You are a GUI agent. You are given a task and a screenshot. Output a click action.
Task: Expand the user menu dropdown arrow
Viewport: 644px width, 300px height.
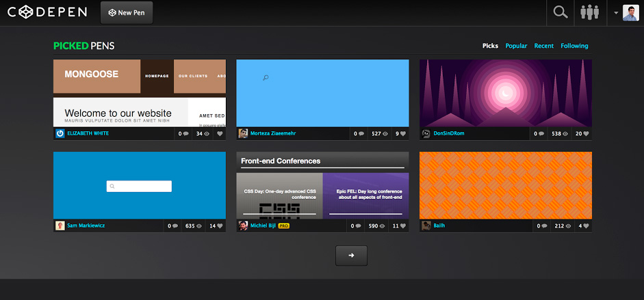(616, 13)
